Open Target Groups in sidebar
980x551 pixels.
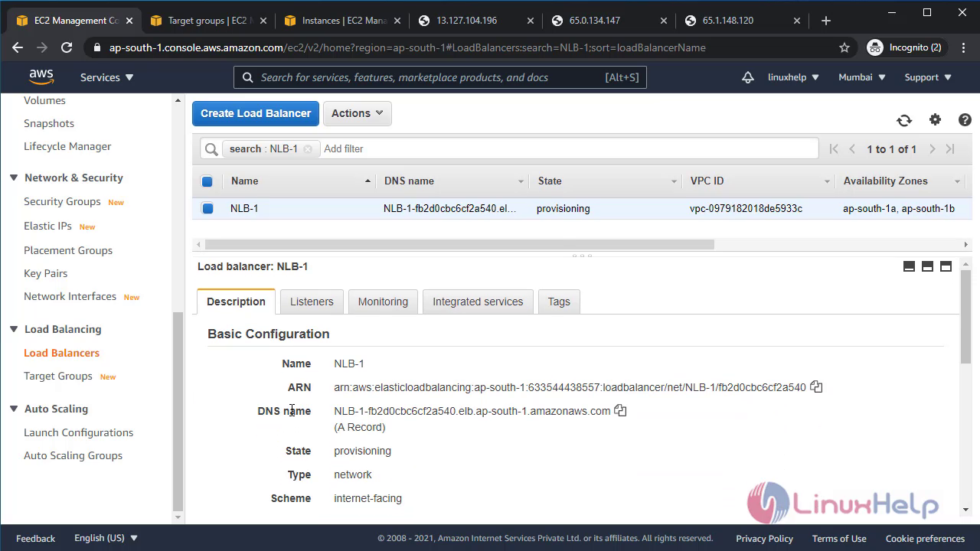(x=58, y=376)
